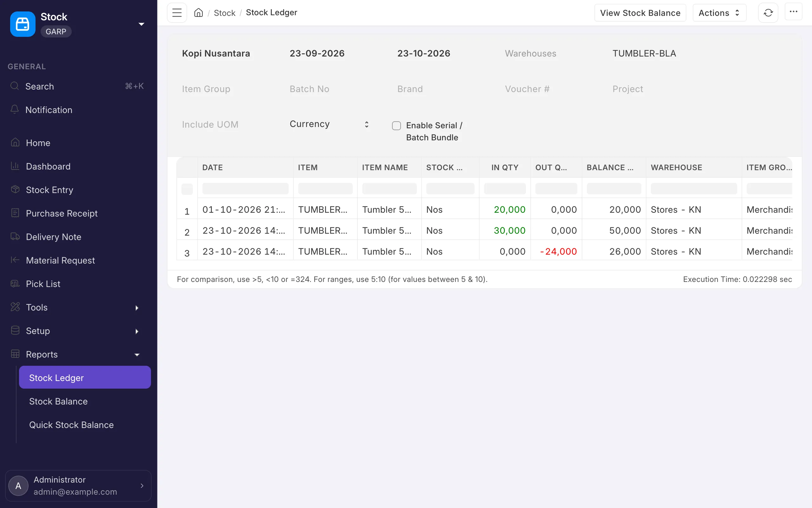Image resolution: width=812 pixels, height=508 pixels.
Task: Open the workspace switcher dropdown arrow
Action: point(141,24)
